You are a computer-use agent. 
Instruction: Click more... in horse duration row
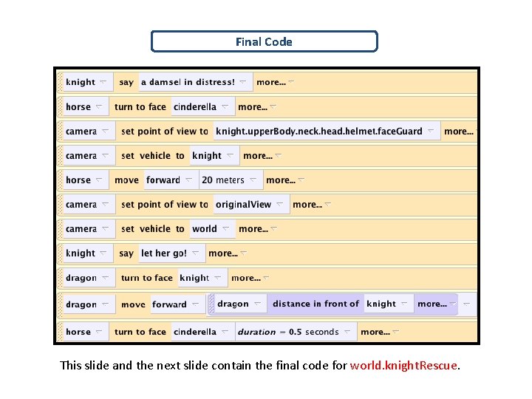379,332
